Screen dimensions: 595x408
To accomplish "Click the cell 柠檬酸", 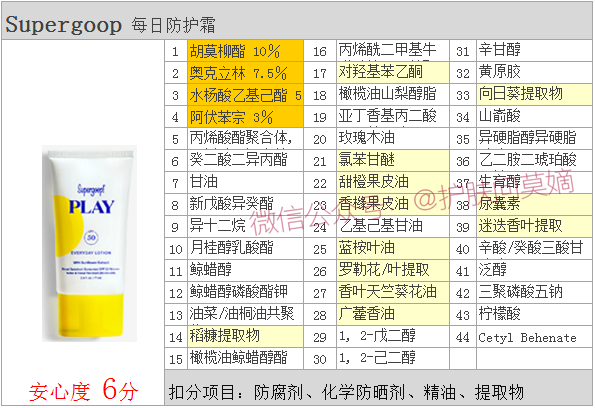I will pyautogui.click(x=534, y=315).
